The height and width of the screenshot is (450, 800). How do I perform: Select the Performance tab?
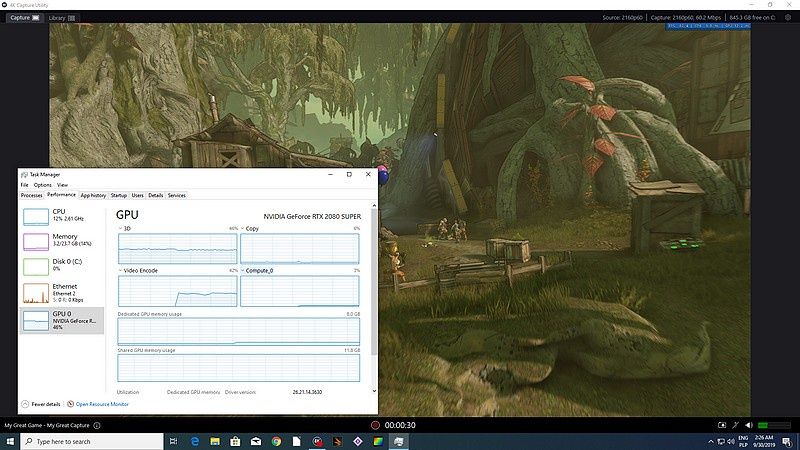tap(61, 195)
